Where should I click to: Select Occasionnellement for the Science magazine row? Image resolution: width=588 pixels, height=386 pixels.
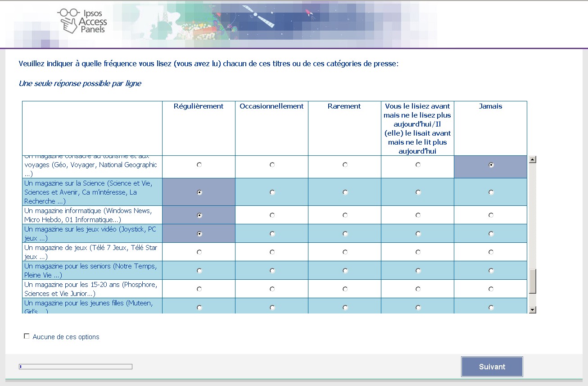[272, 192]
